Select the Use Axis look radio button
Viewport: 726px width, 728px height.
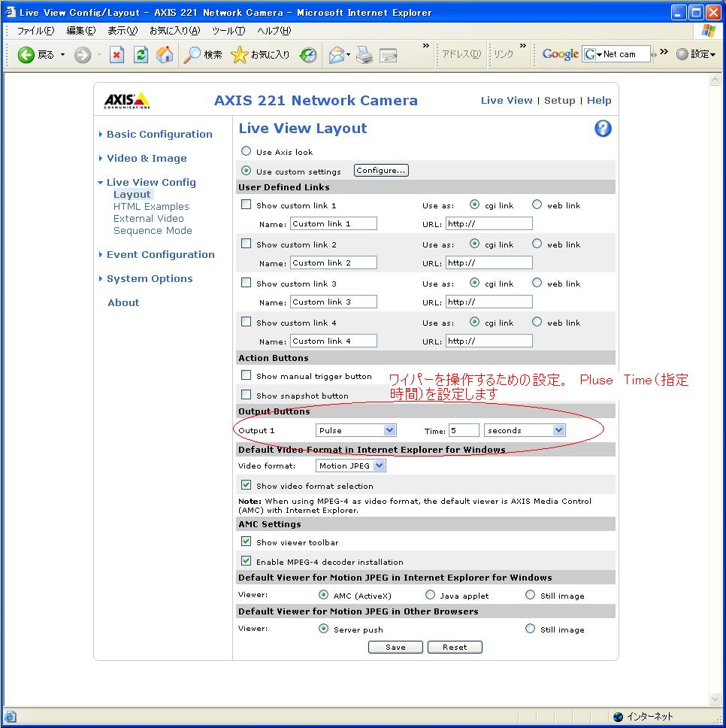pyautogui.click(x=246, y=151)
